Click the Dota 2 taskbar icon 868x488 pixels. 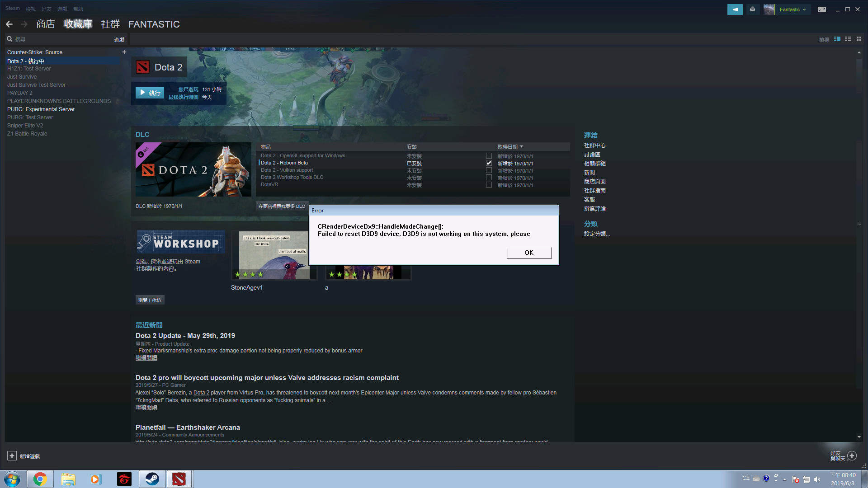tap(179, 479)
